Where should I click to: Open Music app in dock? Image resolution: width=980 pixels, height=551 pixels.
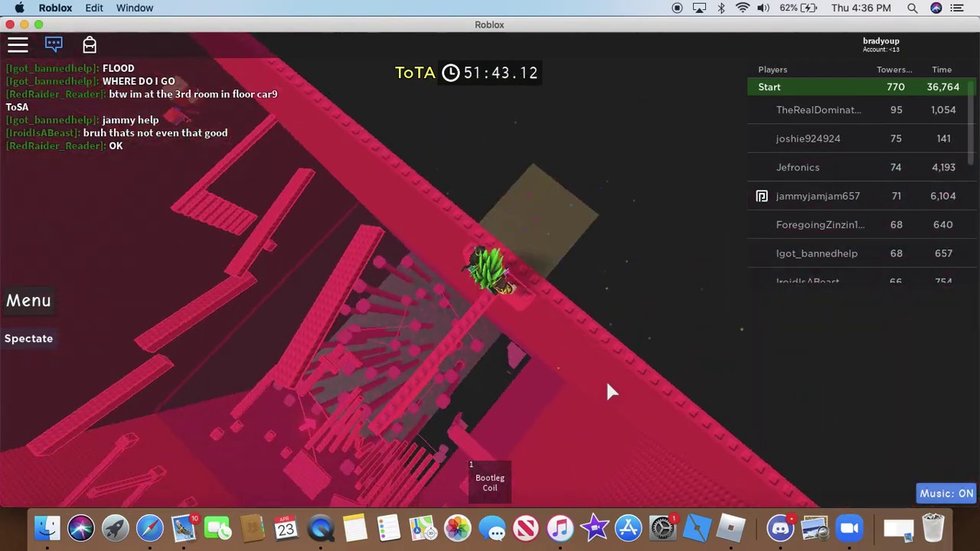(x=560, y=528)
